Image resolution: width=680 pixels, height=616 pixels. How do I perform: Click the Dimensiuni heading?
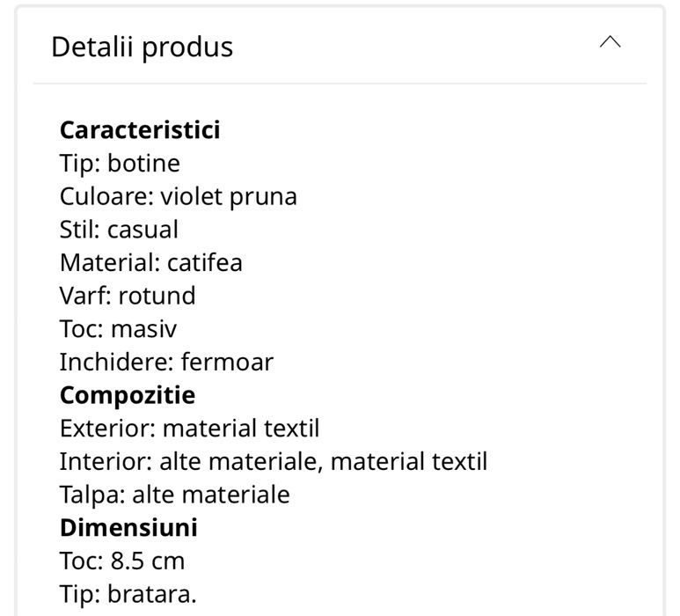tap(128, 528)
